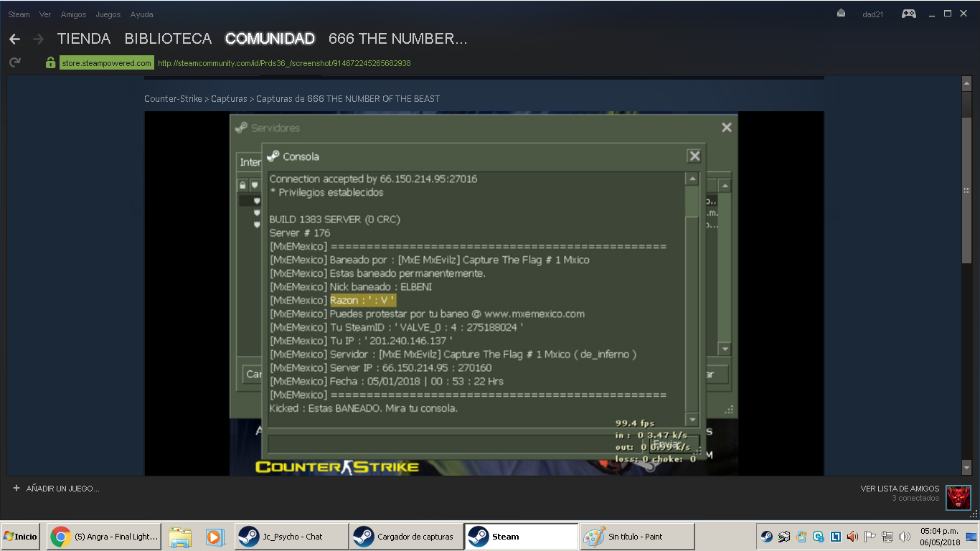Switch to Sin título - Paint taskbar window
The height and width of the screenshot is (551, 980).
click(x=637, y=537)
